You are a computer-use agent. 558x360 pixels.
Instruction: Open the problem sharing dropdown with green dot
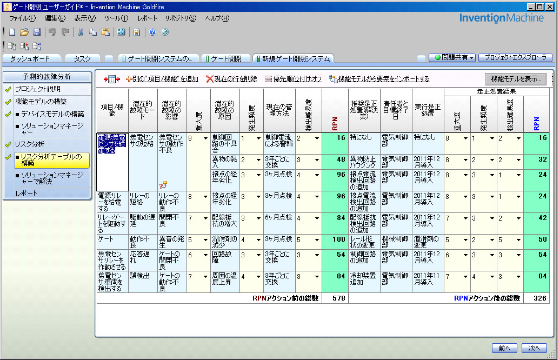(x=452, y=57)
